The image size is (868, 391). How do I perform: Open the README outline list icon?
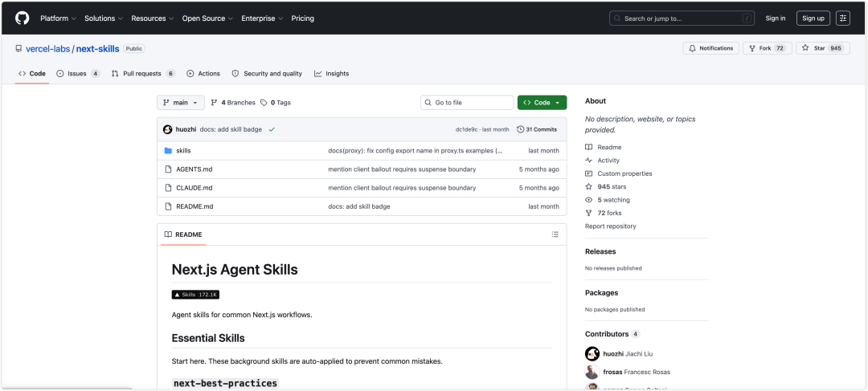(555, 234)
